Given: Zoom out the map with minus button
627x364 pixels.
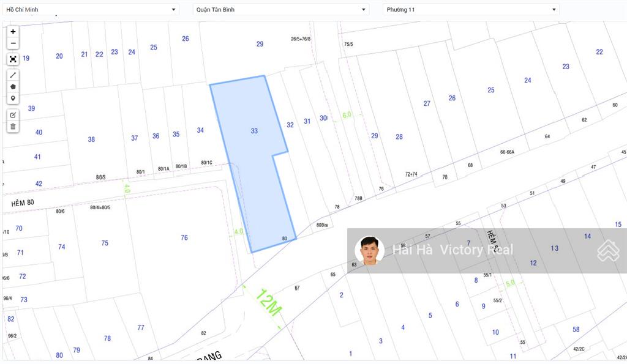Looking at the screenshot, I should click(x=13, y=43).
